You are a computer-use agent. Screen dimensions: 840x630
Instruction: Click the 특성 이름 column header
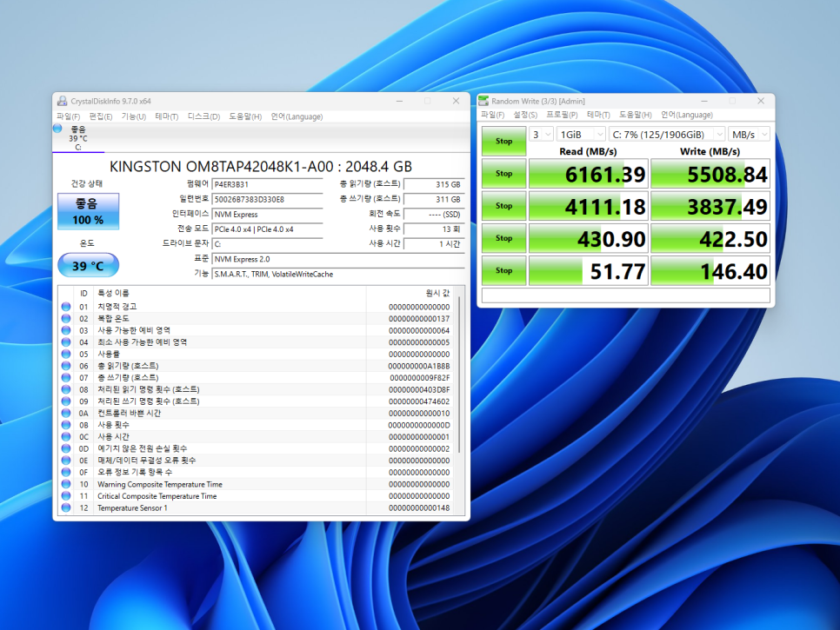pos(230,293)
